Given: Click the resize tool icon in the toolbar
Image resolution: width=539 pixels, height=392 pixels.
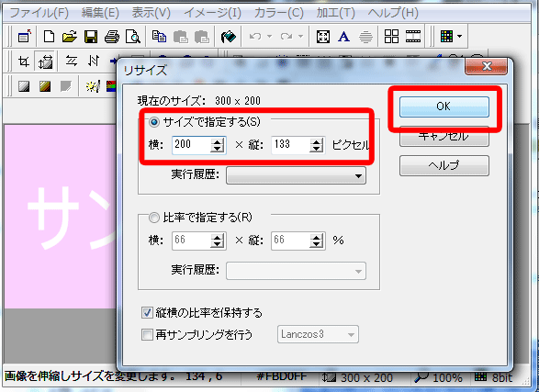Looking at the screenshot, I should point(45,62).
